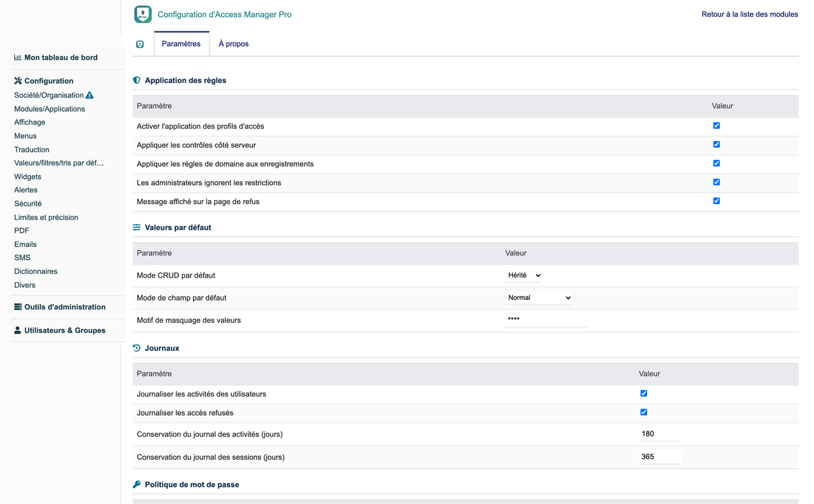814x504 pixels.
Task: Toggle Journaliser les activités des utilisateurs checkbox
Action: [644, 393]
